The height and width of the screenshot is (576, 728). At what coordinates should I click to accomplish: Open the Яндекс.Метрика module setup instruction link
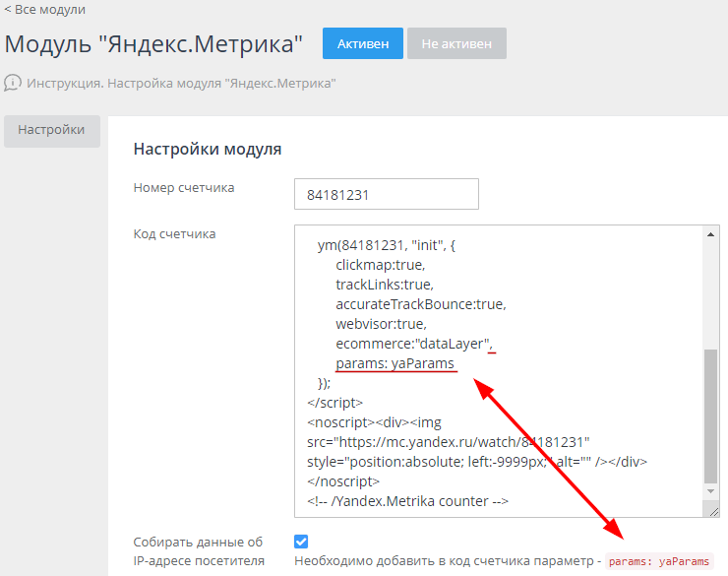click(x=182, y=84)
